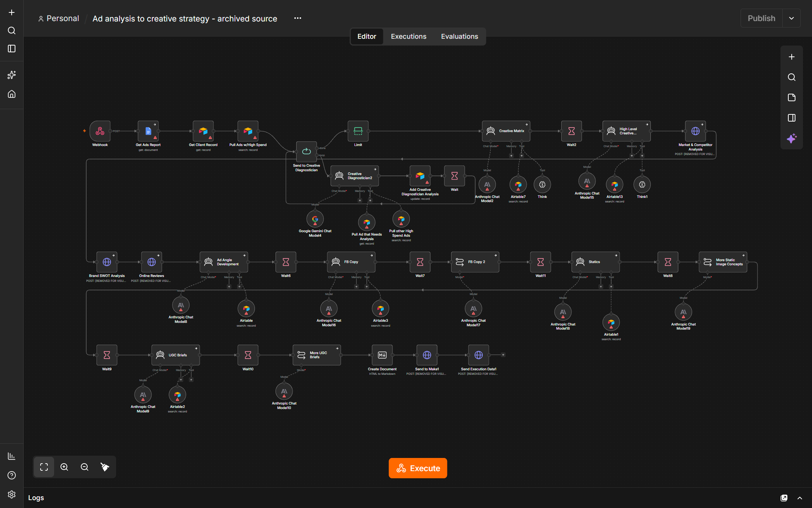
Task: Fit workflow to view
Action: pyautogui.click(x=44, y=467)
